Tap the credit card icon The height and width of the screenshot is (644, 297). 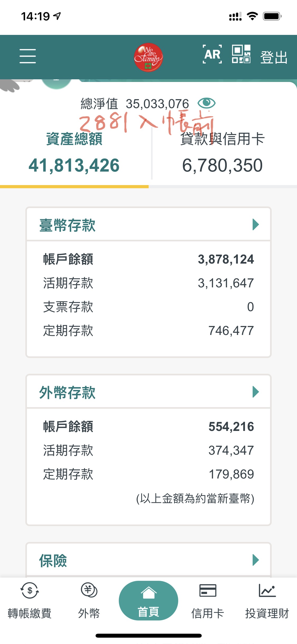click(x=208, y=591)
